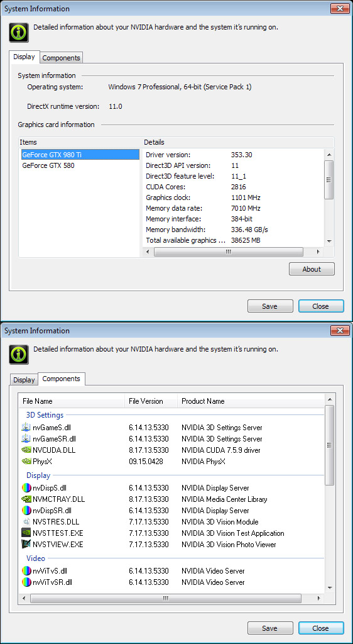Image resolution: width=353 pixels, height=644 pixels.
Task: Click the NVSTRES.DLL file icon
Action: [26, 521]
